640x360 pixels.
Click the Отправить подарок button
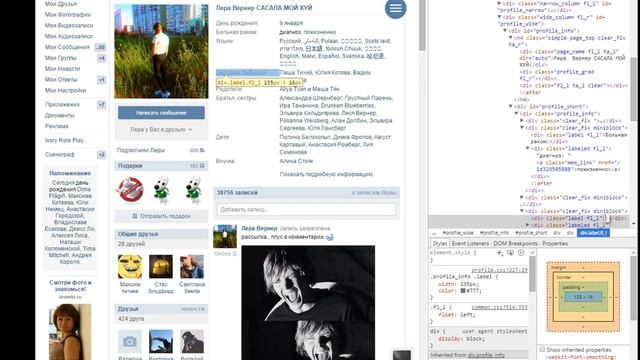(x=161, y=216)
